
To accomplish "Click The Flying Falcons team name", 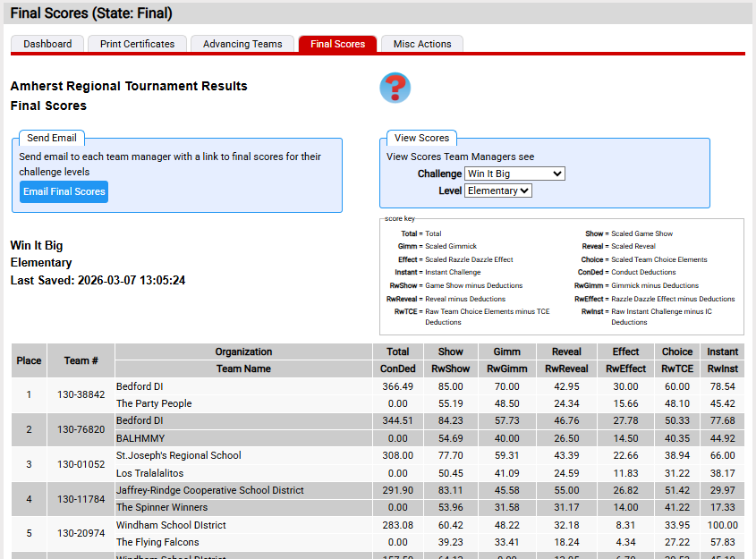I will [157, 542].
